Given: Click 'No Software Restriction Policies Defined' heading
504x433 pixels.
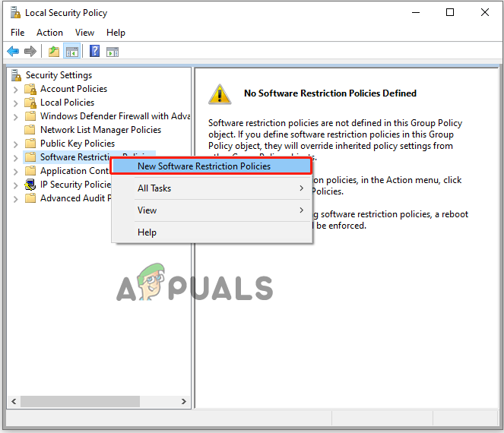Looking at the screenshot, I should [330, 93].
